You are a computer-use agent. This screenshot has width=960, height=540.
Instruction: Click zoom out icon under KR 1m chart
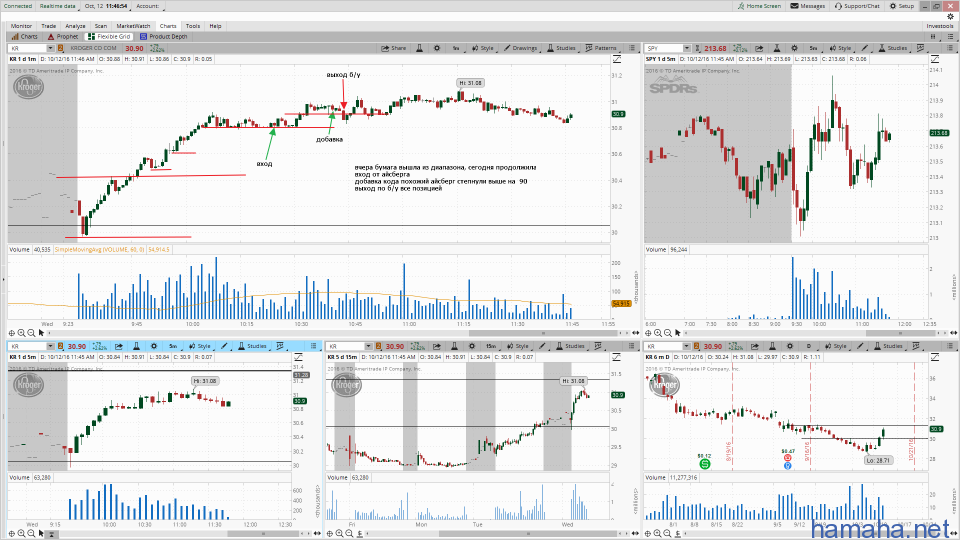[x=31, y=333]
